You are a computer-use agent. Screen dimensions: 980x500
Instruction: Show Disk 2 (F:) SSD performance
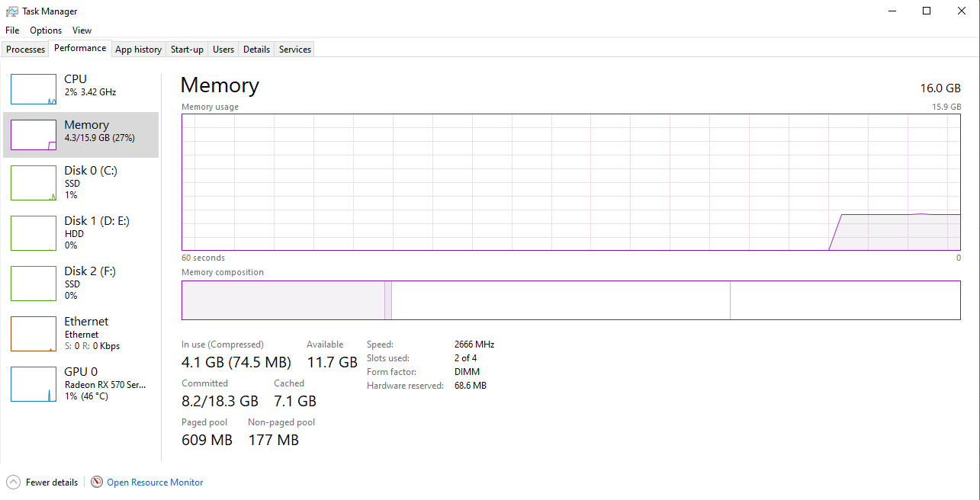click(34, 284)
